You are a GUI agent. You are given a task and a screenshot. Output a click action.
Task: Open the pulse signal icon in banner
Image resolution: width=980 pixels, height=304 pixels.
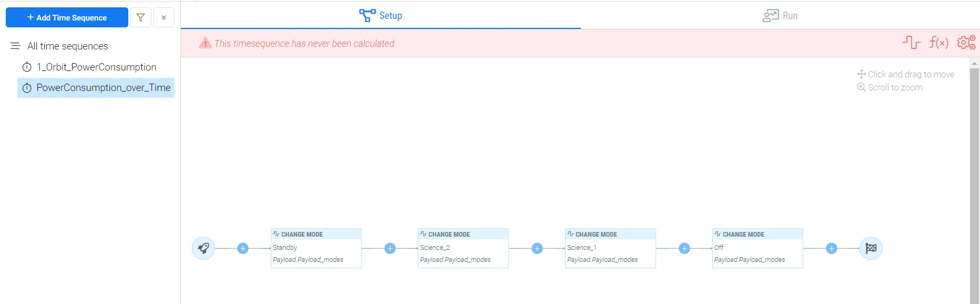[x=911, y=42]
